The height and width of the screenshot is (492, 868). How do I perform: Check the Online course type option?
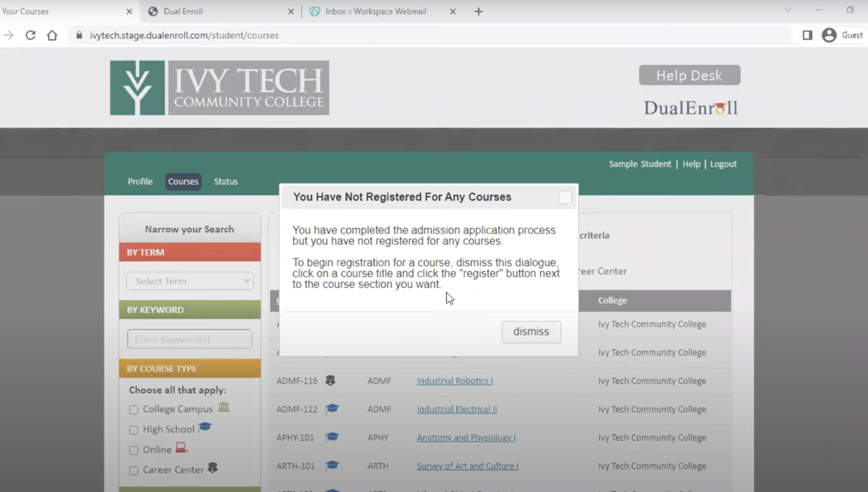[134, 450]
